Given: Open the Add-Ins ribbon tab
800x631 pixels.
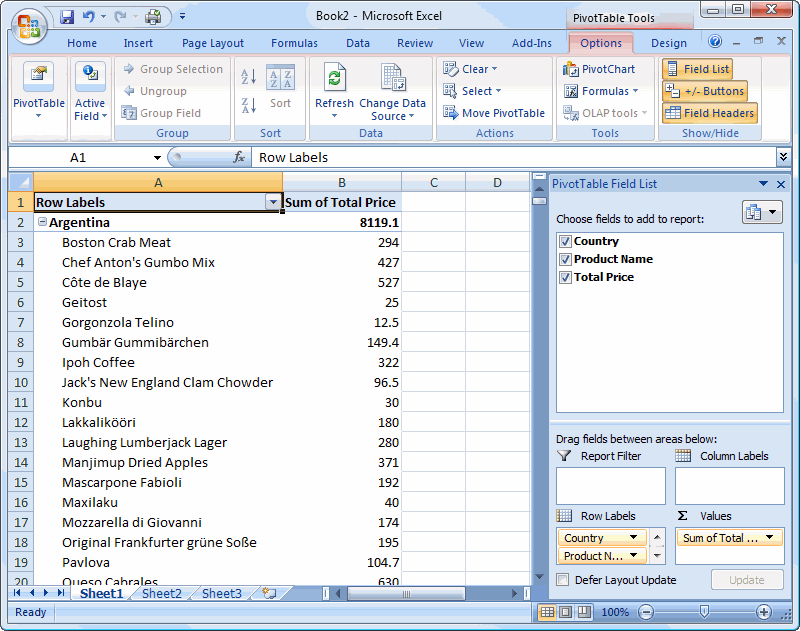Looking at the screenshot, I should pyautogui.click(x=532, y=43).
